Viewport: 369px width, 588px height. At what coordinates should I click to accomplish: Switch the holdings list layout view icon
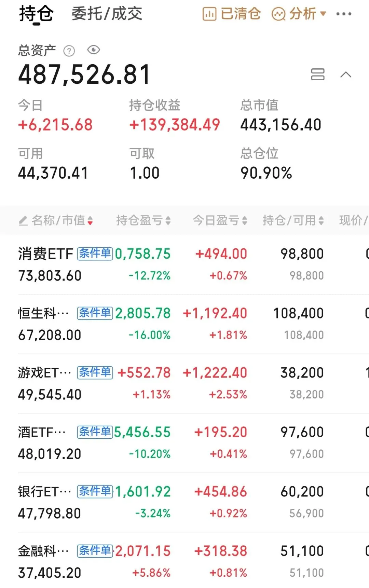tap(318, 74)
